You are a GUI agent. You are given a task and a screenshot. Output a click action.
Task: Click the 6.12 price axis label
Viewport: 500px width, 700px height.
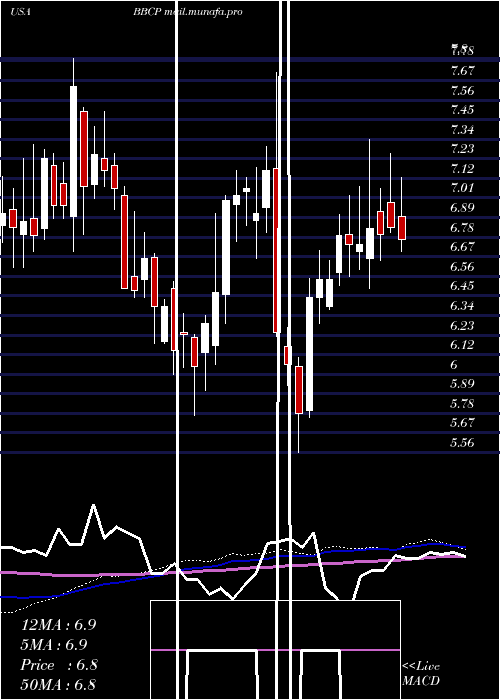coord(462,345)
